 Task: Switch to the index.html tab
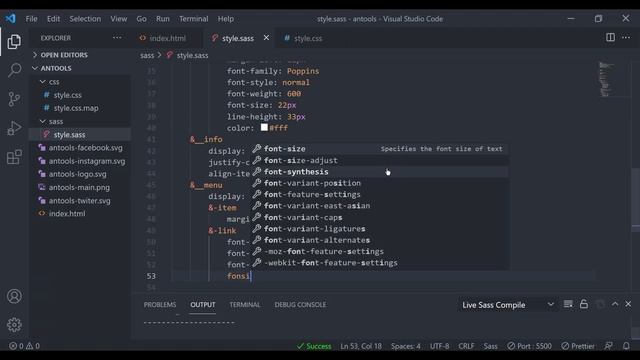coord(167,38)
